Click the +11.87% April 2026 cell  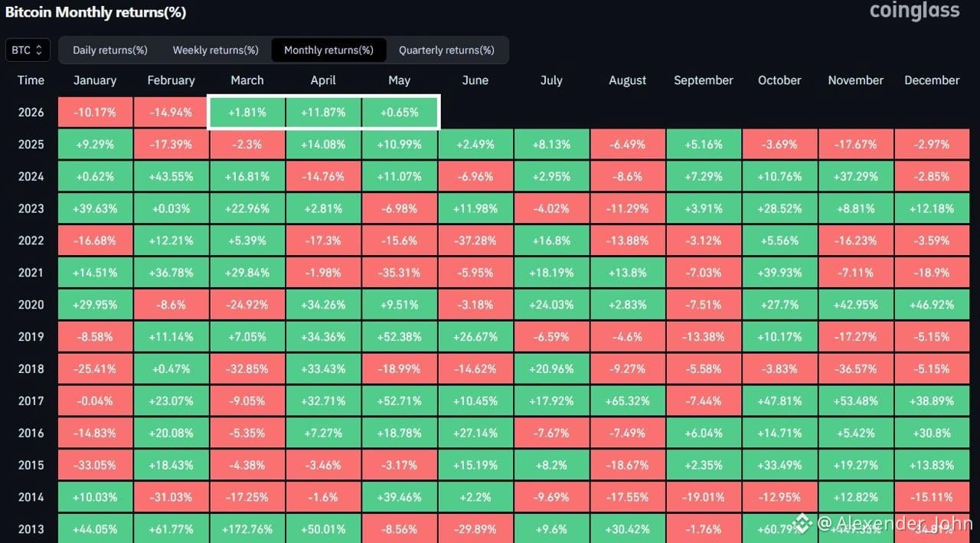coord(323,113)
